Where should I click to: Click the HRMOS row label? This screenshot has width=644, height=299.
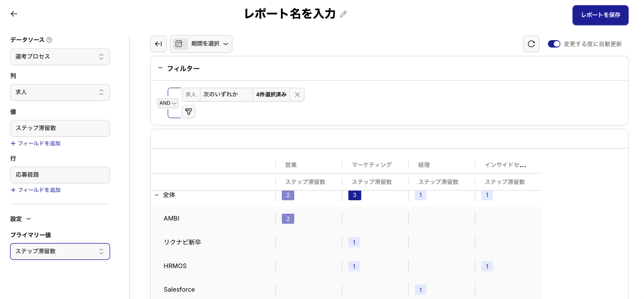tap(175, 266)
